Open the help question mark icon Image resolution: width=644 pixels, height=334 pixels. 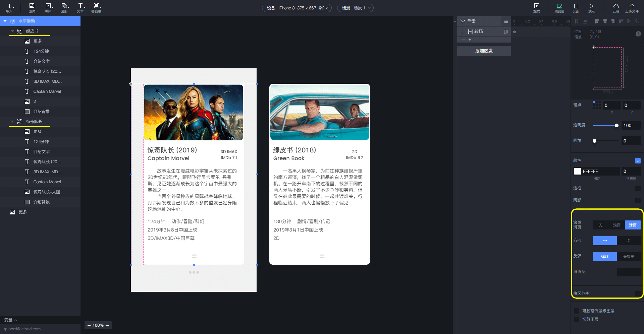(638, 34)
